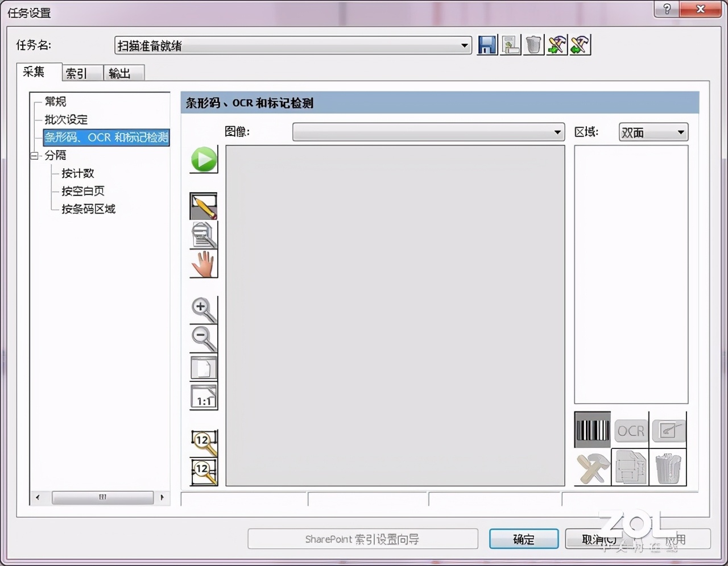This screenshot has width=728, height=566.
Task: Select the mark detection tool
Action: [x=669, y=430]
